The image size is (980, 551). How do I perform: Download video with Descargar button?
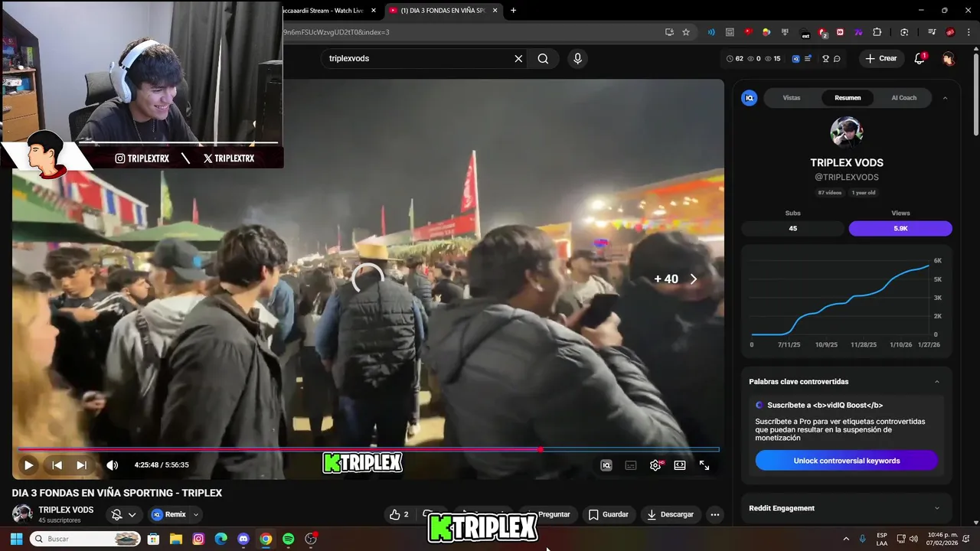671,515
